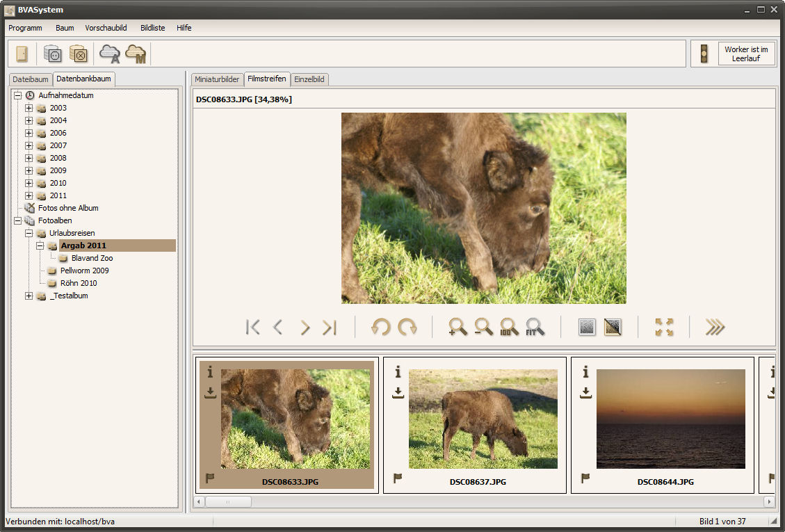Image resolution: width=785 pixels, height=532 pixels.
Task: Go to the next image
Action: [x=305, y=328]
